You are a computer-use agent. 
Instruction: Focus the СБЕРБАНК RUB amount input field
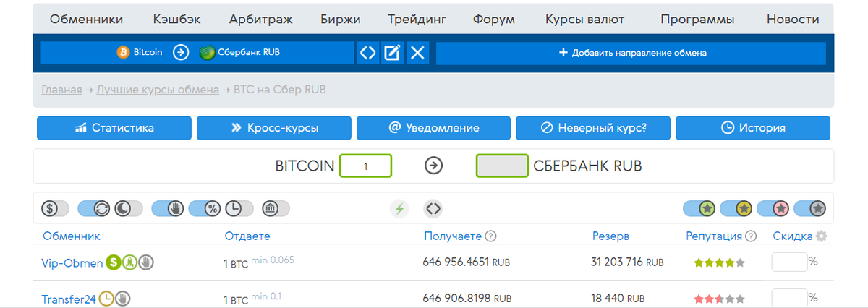[x=501, y=166]
